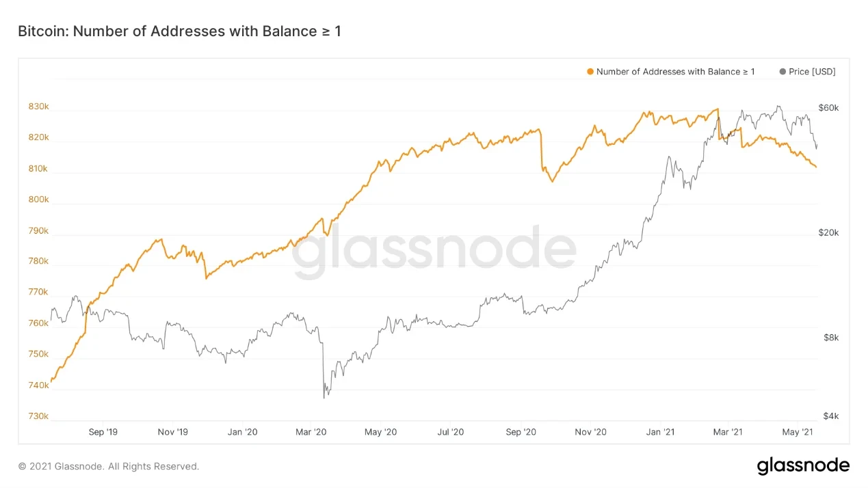Click the glassnode logo in the footer
The image size is (868, 488).
tap(803, 466)
